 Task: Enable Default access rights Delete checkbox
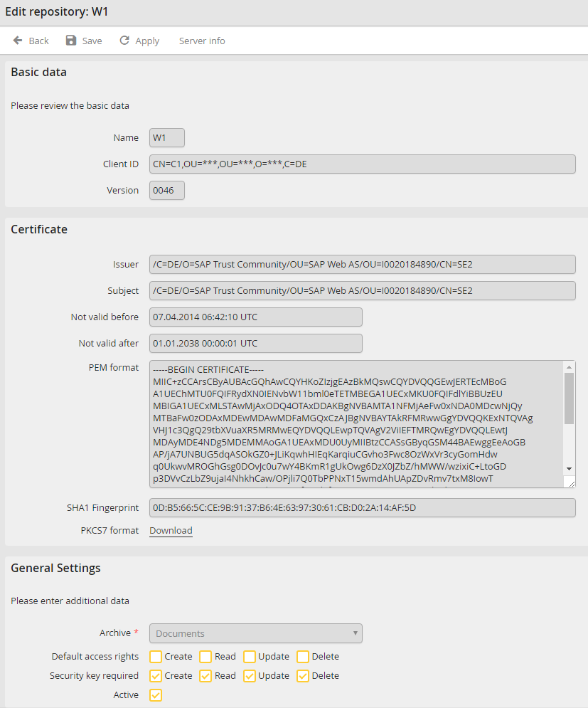click(x=303, y=657)
